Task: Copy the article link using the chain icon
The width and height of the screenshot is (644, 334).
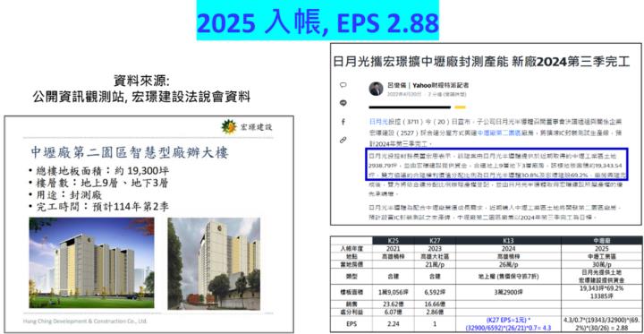Action: 343,140
